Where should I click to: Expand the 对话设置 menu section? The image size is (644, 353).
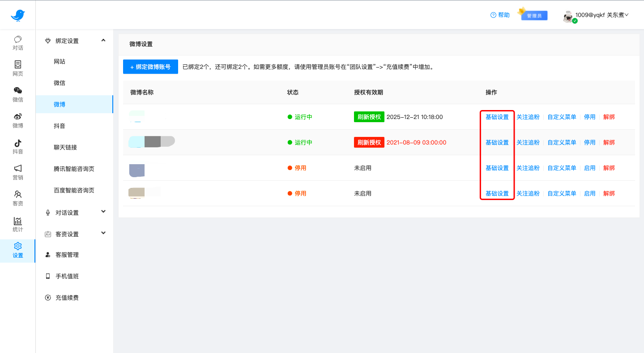(x=74, y=212)
